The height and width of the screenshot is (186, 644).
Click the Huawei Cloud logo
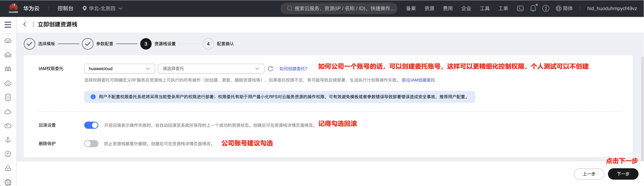[13, 8]
